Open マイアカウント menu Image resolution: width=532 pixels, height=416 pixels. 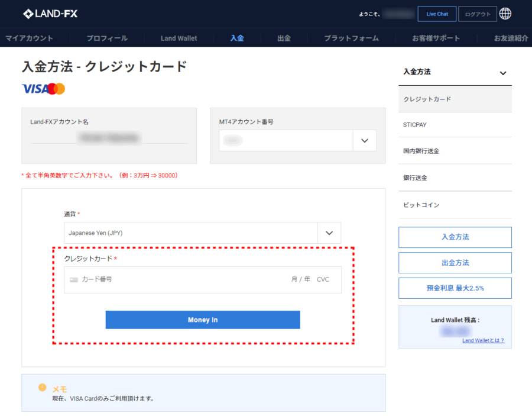(x=29, y=38)
